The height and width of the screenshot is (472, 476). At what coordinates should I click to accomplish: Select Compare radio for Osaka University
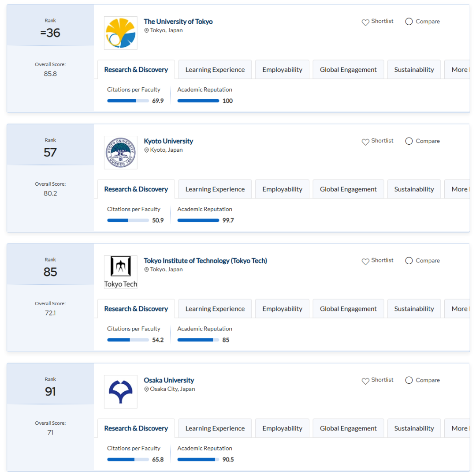tap(409, 380)
